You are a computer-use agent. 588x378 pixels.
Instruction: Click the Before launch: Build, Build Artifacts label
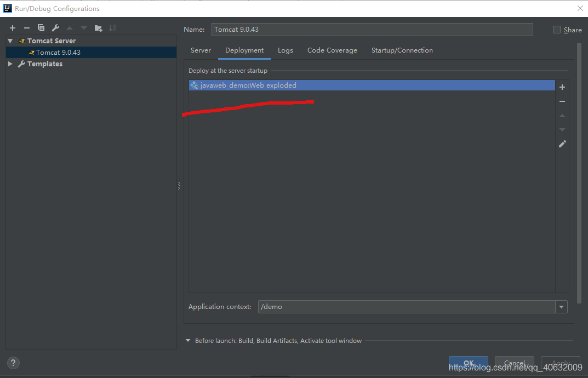point(278,341)
